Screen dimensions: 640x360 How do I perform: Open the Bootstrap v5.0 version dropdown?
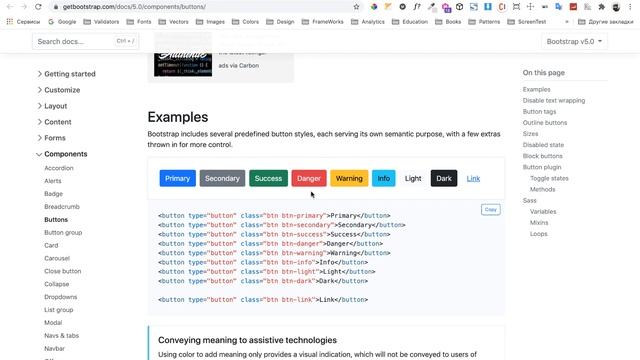pyautogui.click(x=574, y=41)
